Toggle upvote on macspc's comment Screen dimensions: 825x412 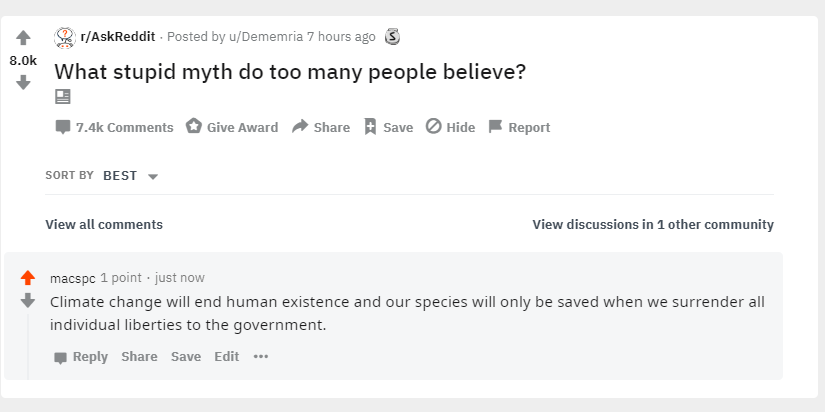(x=28, y=278)
